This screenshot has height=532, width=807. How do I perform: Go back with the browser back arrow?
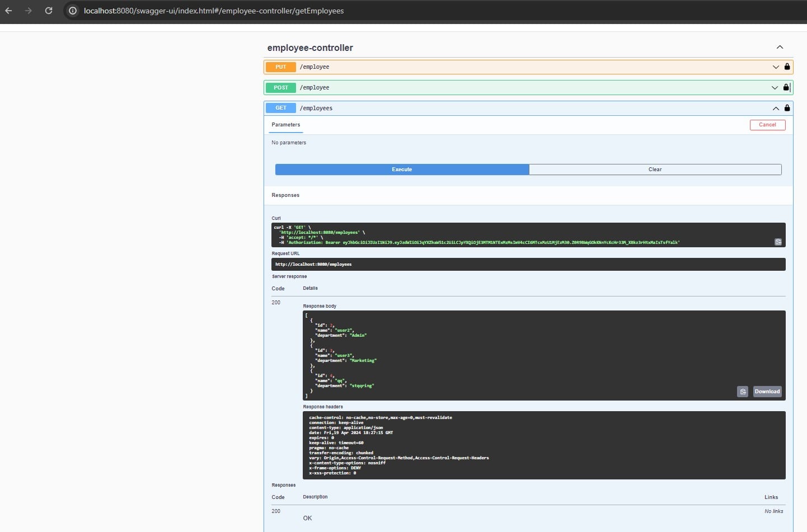[x=8, y=11]
